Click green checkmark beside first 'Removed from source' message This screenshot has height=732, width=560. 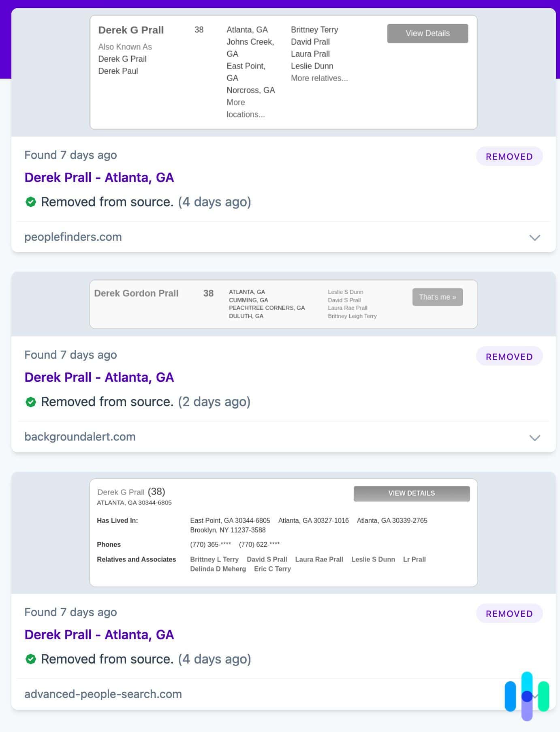tap(31, 201)
